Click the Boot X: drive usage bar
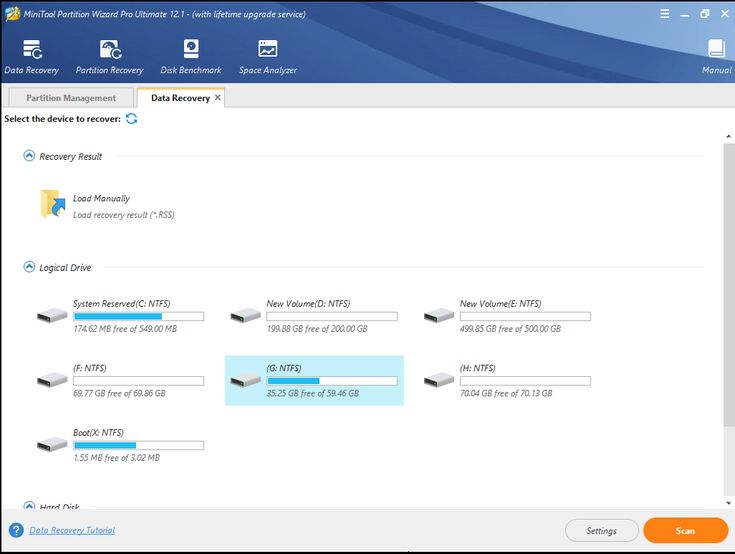735x554 pixels. click(x=138, y=445)
